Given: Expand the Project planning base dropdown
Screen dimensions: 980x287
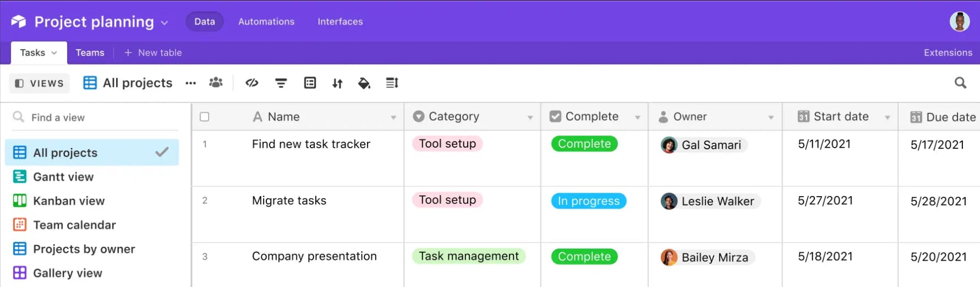Looking at the screenshot, I should [x=165, y=23].
